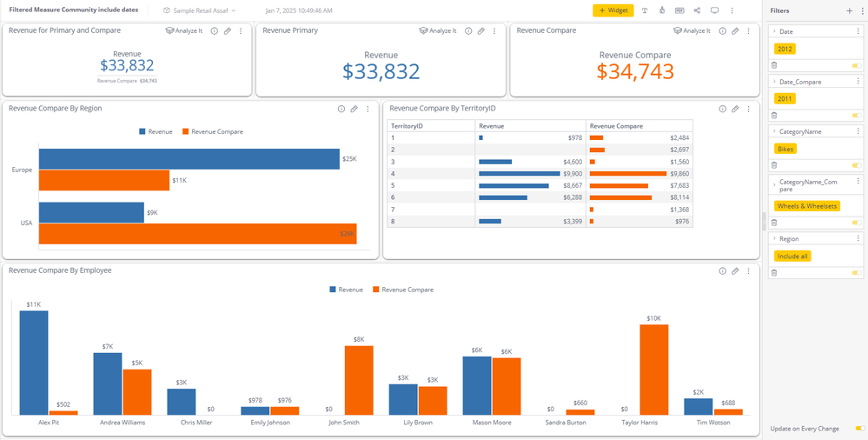Expand the Region filter chevron
This screenshot has width=868, height=440.
773,238
